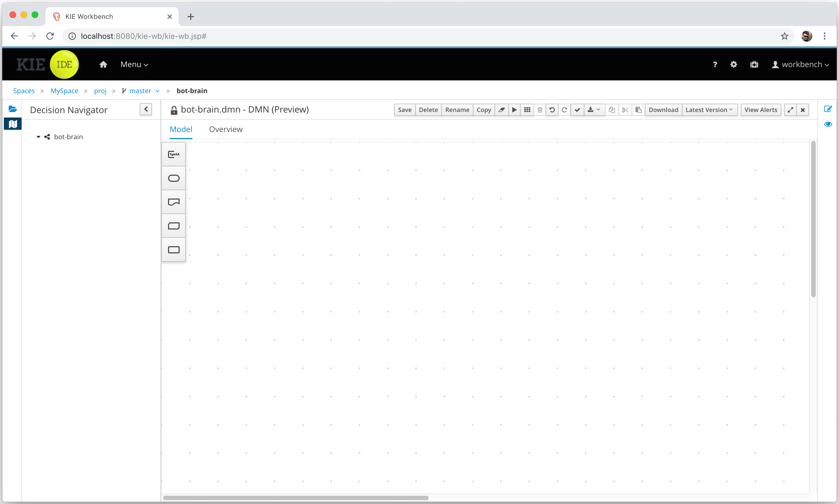Click the scissors cut icon
This screenshot has height=504, width=839.
[x=625, y=110]
